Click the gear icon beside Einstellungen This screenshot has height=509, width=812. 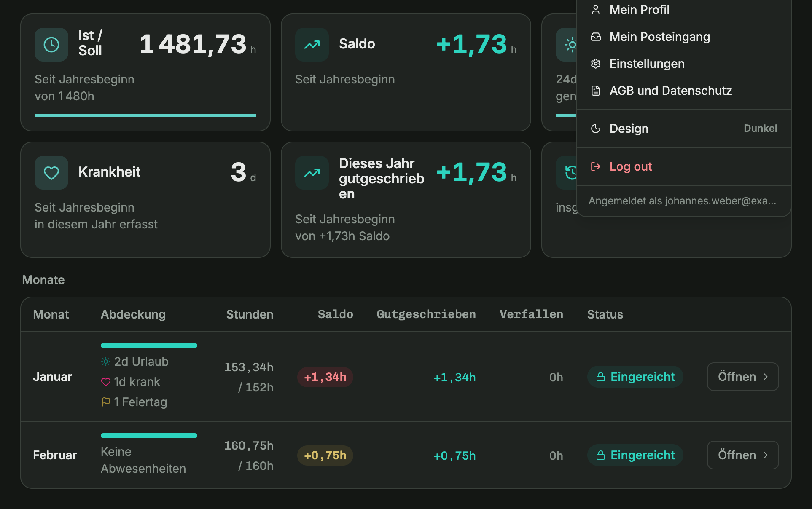[596, 64]
